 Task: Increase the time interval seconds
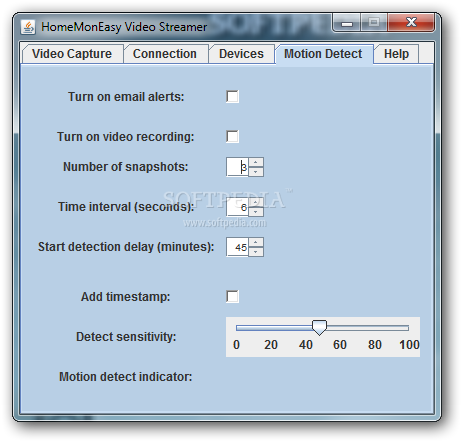point(256,202)
